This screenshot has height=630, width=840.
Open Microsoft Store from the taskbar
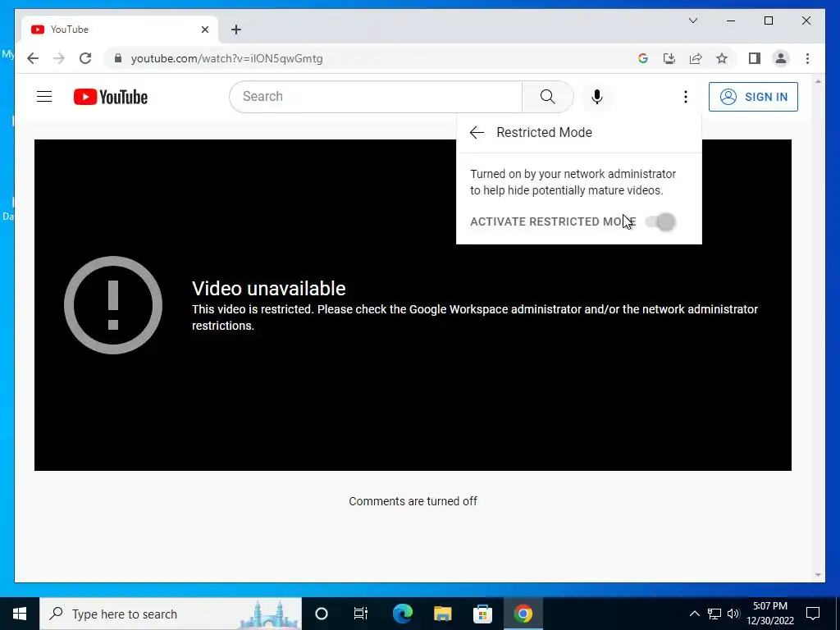[482, 614]
